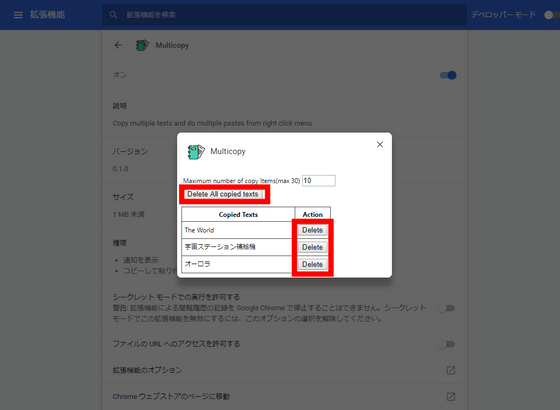This screenshot has height=410, width=560.
Task: Click the '拡張機能' page title
Action: coord(48,15)
